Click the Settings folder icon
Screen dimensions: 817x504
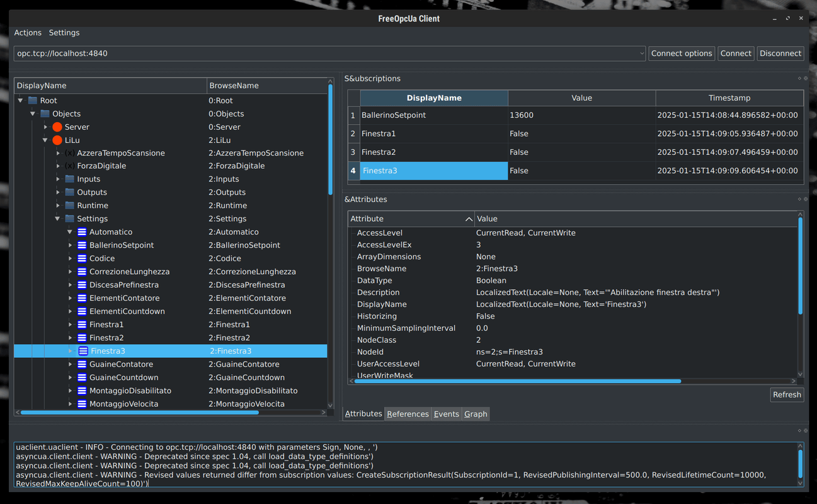69,219
